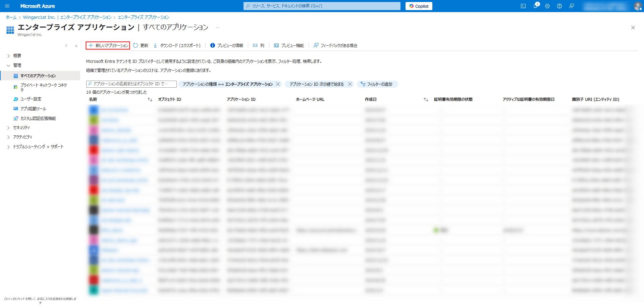
Task: Remove the アプリケーション ID filter
Action: pyautogui.click(x=350, y=84)
